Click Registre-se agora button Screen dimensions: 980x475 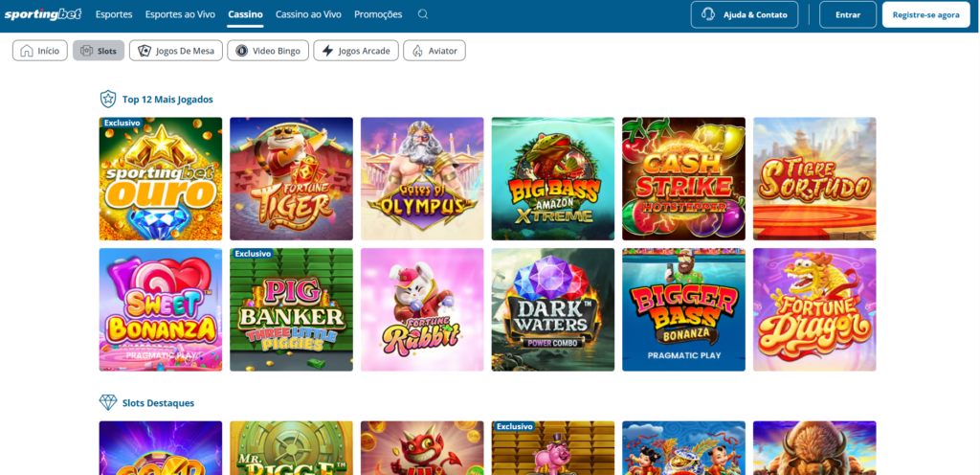(925, 14)
